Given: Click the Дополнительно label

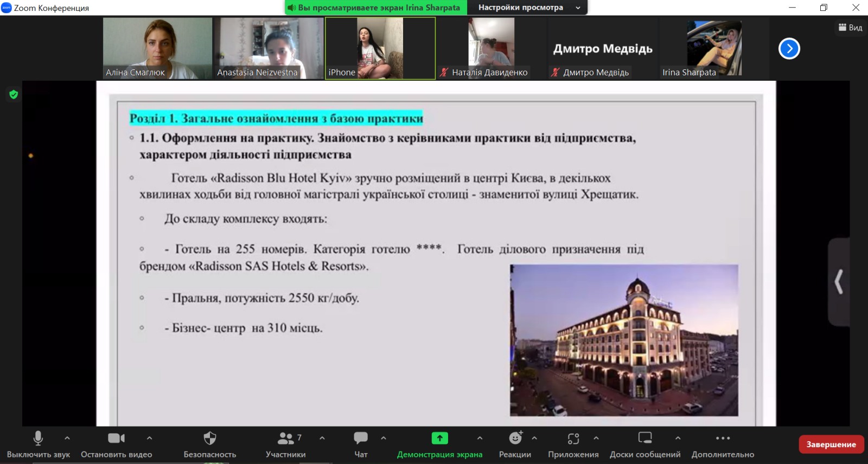Looking at the screenshot, I should pos(723,455).
